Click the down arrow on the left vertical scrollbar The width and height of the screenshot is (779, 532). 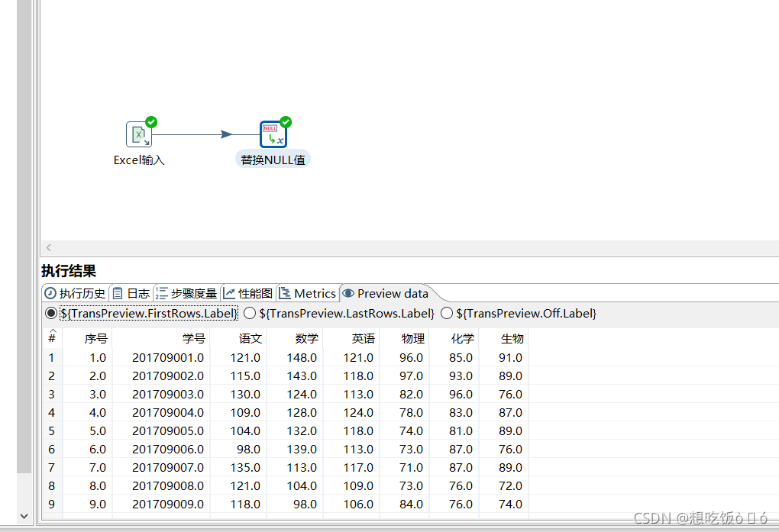pyautogui.click(x=24, y=516)
